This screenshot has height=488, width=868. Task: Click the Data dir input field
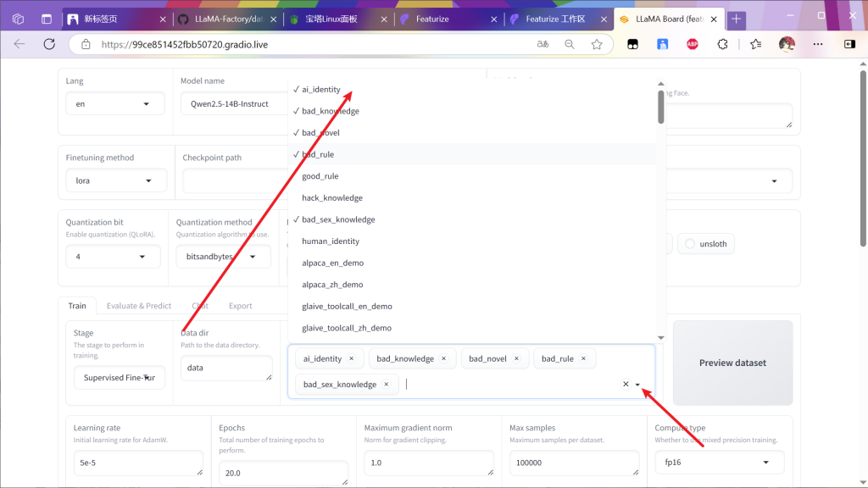point(226,368)
